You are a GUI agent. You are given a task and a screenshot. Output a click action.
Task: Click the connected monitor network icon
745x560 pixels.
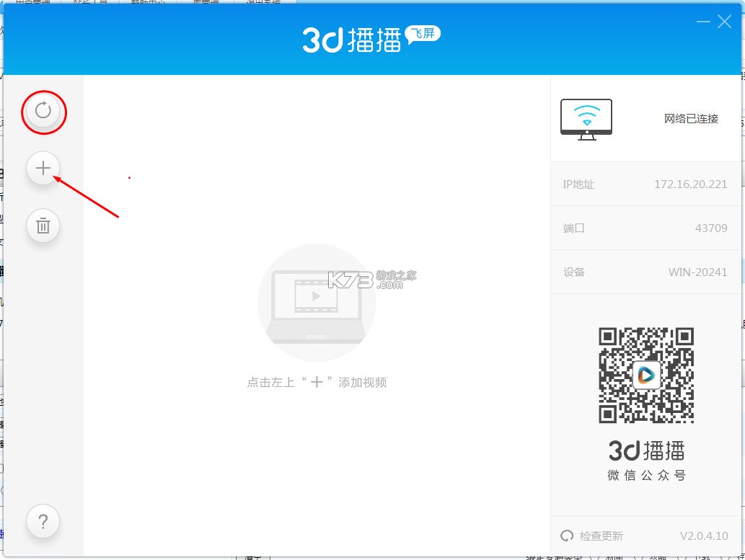[x=586, y=118]
